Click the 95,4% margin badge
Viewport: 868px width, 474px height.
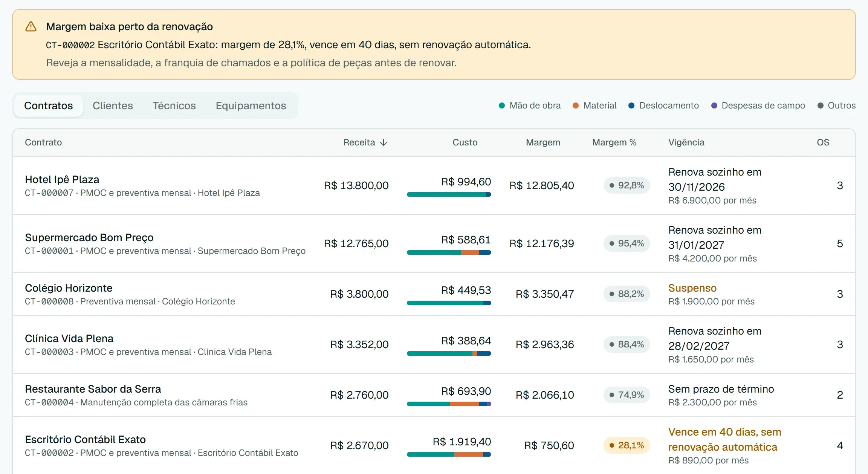(627, 243)
